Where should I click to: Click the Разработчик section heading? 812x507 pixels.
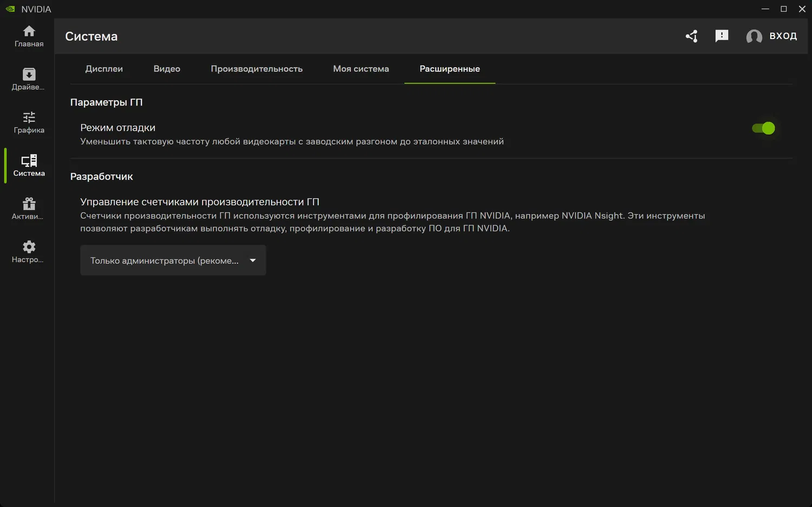(x=102, y=177)
